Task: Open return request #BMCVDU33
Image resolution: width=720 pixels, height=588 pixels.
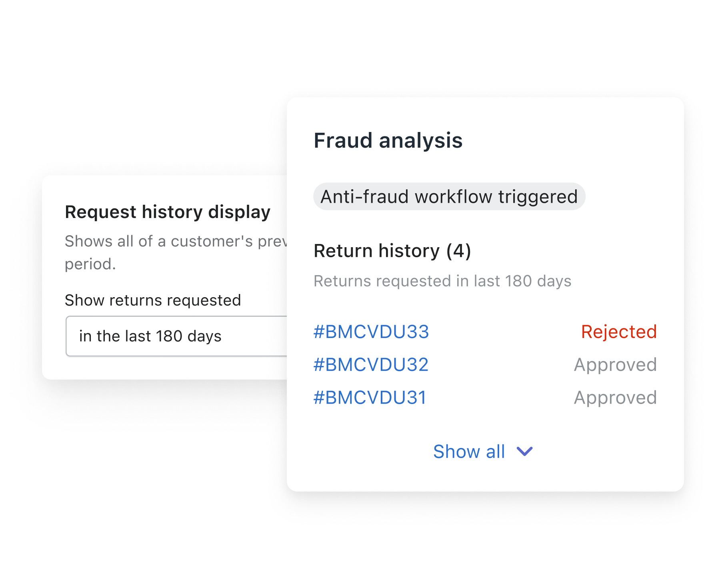Action: tap(371, 332)
